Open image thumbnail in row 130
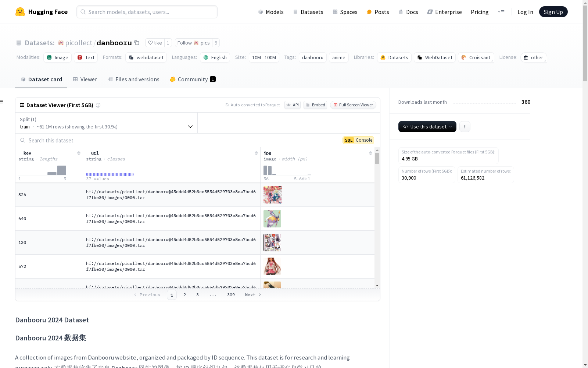The image size is (588, 368). [x=272, y=243]
